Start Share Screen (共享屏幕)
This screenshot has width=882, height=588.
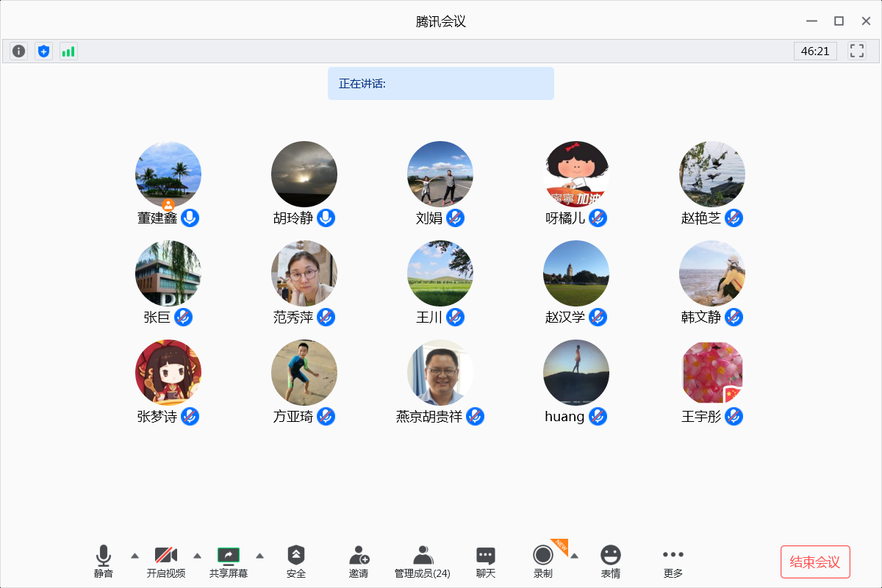click(229, 562)
